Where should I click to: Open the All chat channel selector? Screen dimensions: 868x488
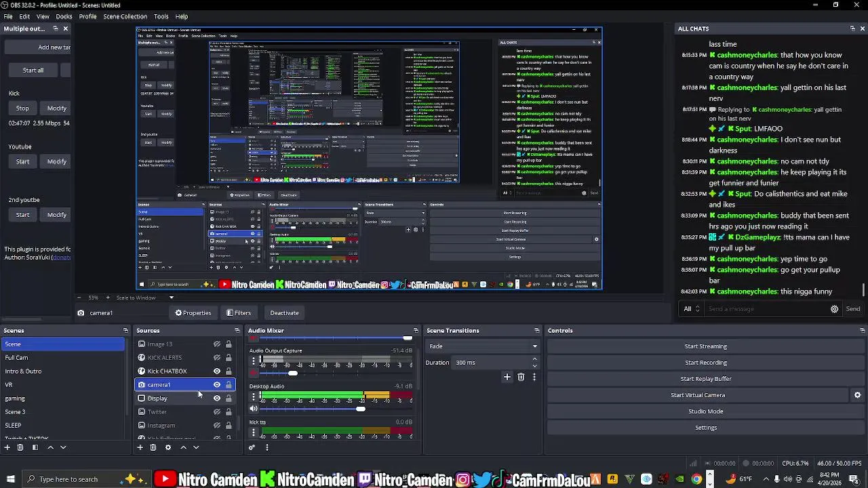[691, 309]
